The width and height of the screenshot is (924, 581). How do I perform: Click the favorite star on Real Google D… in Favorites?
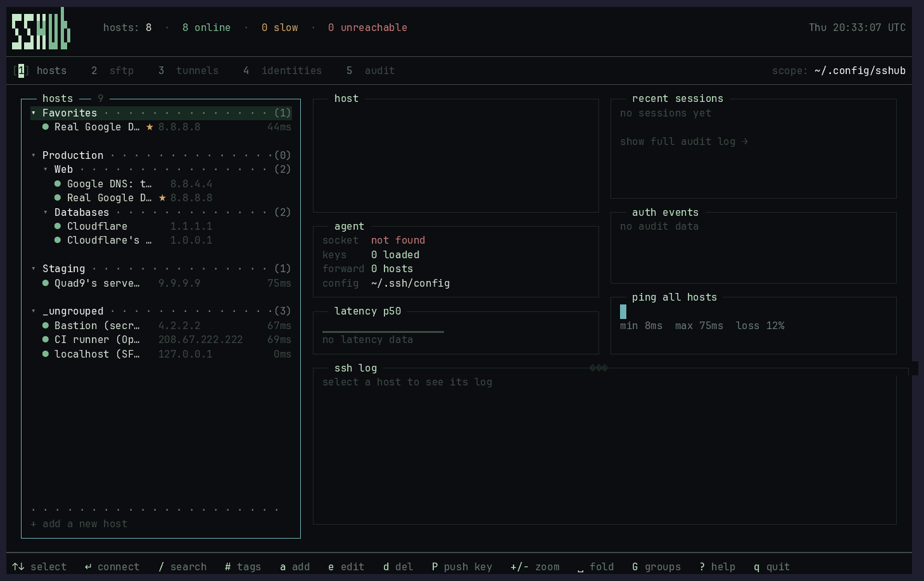tap(149, 127)
